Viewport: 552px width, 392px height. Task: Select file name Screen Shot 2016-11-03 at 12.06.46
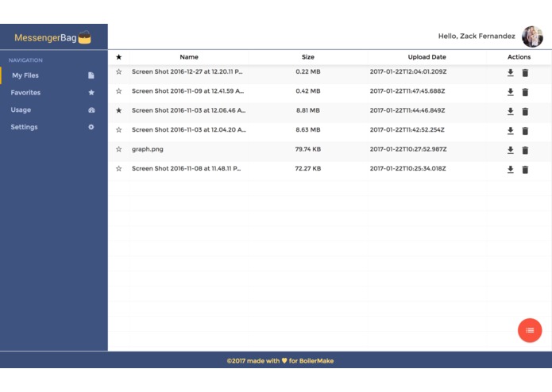(x=189, y=110)
